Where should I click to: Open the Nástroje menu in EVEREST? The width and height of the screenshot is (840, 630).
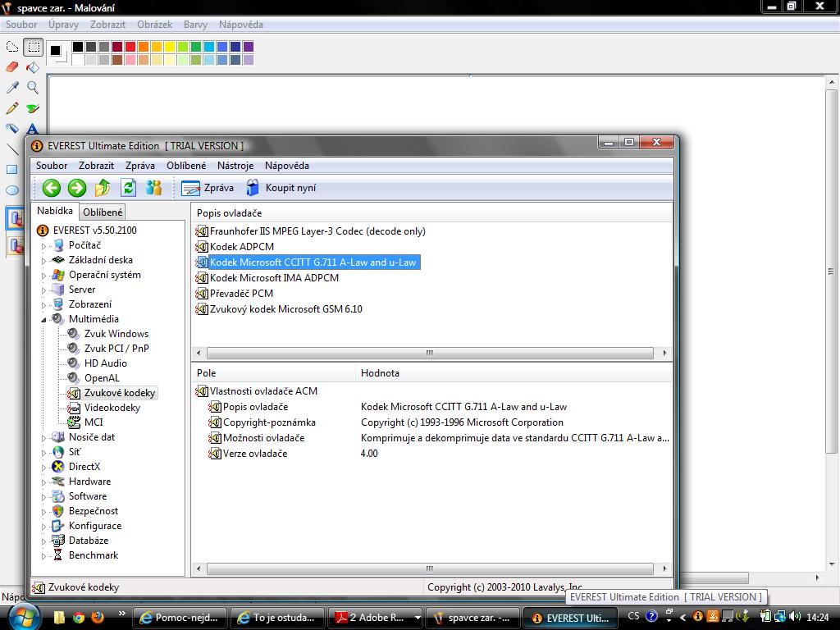point(235,166)
